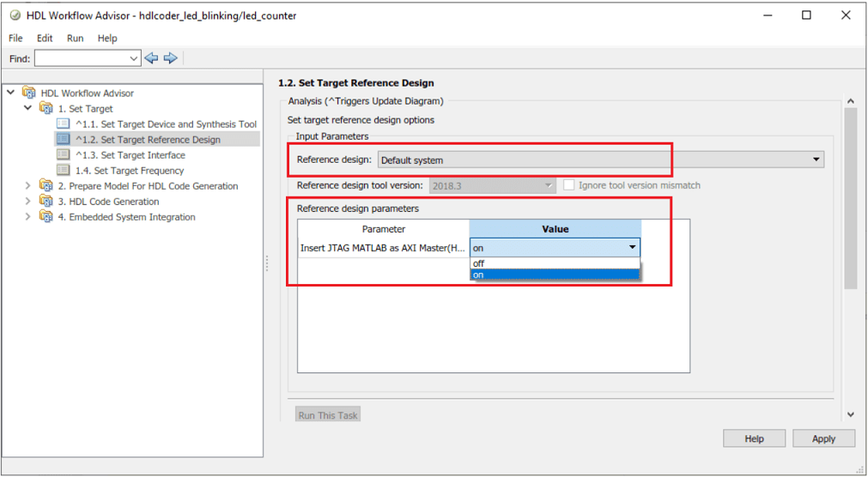Collapse the 1. Set Target tree node
Image resolution: width=868 pixels, height=477 pixels.
click(x=27, y=108)
